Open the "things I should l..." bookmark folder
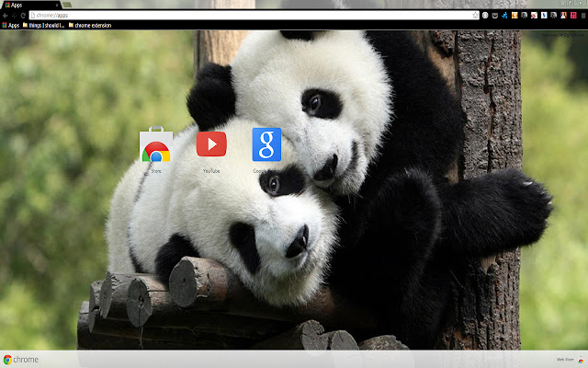 [x=43, y=25]
